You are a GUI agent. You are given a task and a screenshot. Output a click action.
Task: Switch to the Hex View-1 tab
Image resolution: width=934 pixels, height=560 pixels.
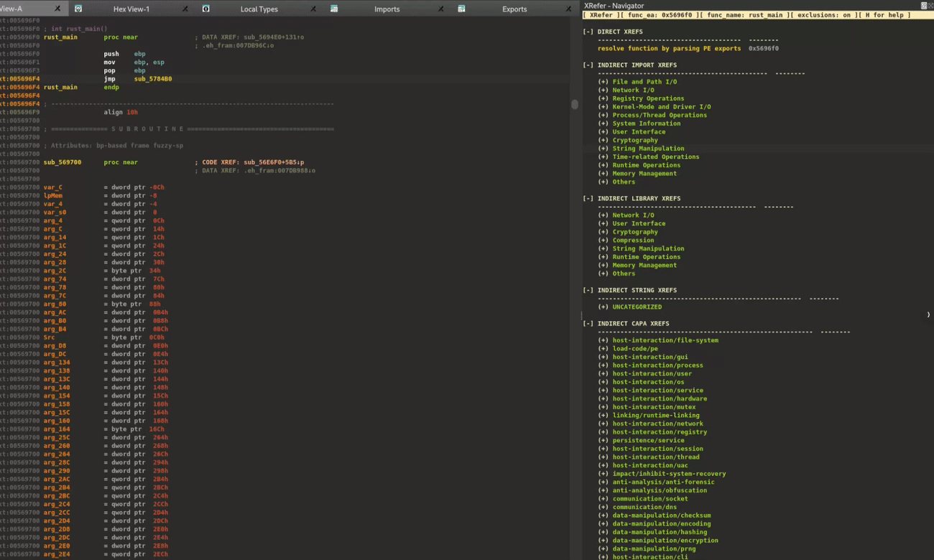131,9
